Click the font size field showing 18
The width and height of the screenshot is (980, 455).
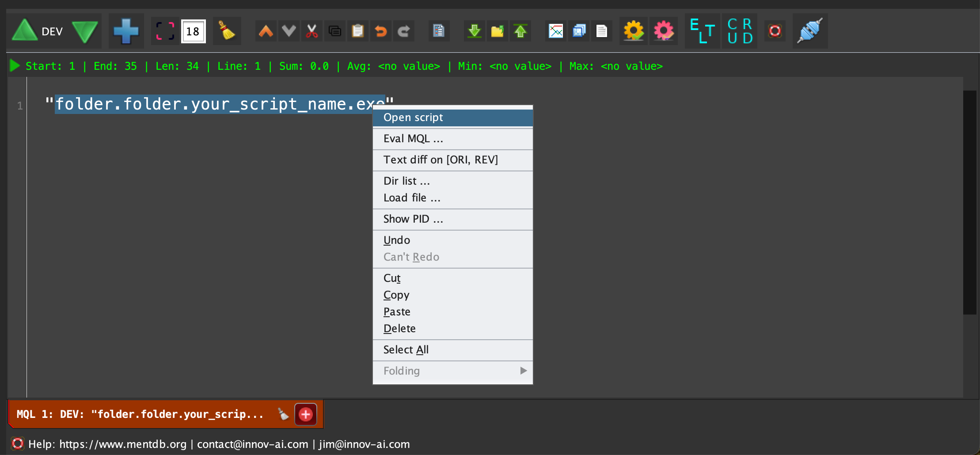tap(193, 31)
